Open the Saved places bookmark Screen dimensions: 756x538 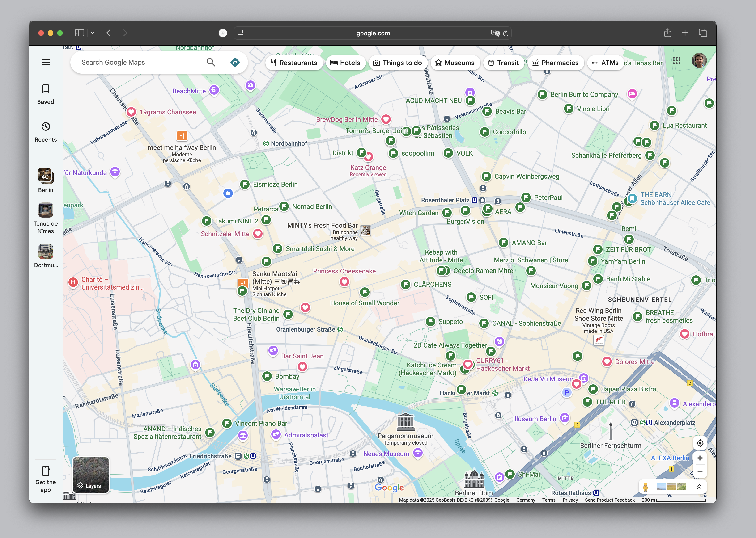pyautogui.click(x=46, y=94)
